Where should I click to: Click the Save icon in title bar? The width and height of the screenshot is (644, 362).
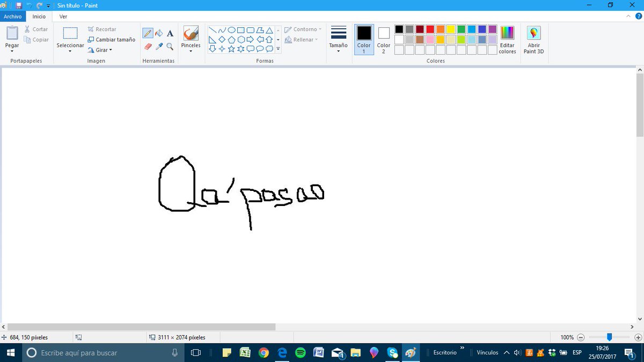coord(18,5)
